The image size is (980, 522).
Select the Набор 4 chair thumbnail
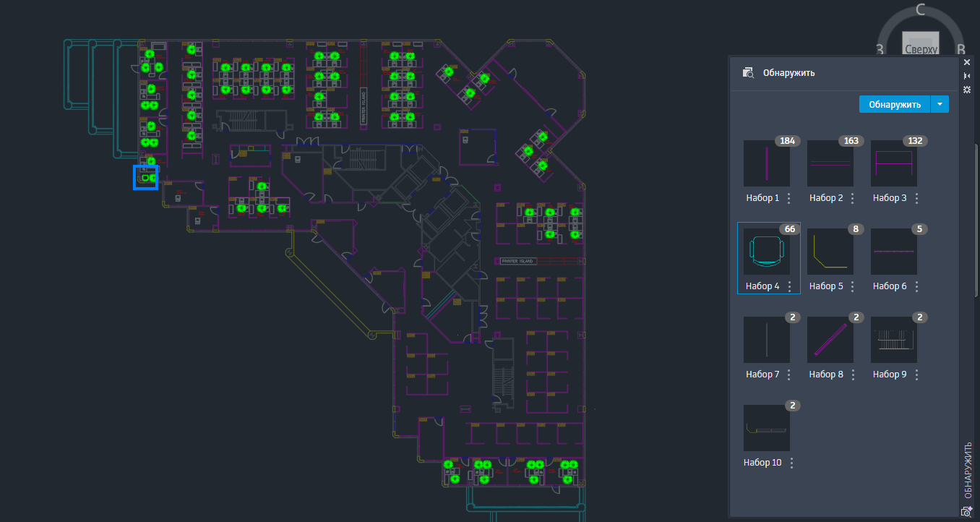coord(767,252)
